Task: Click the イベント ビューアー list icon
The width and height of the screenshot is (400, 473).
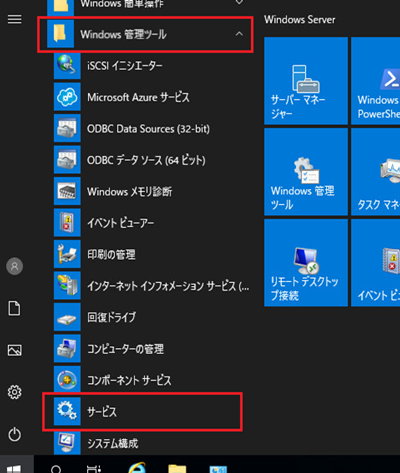Action: click(x=67, y=222)
